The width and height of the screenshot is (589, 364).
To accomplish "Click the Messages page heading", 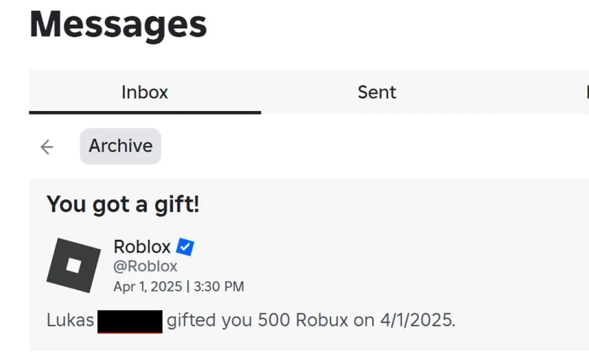I will (117, 24).
